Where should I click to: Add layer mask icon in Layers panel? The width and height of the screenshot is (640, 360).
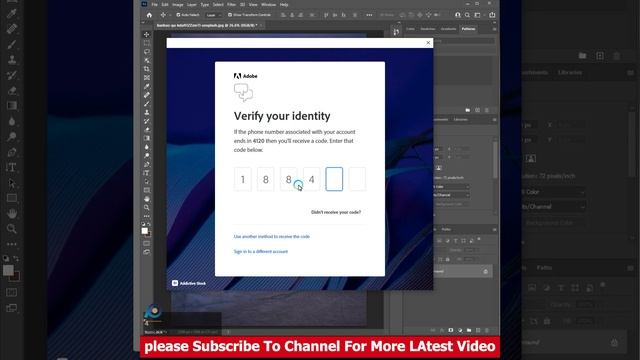click(x=451, y=330)
